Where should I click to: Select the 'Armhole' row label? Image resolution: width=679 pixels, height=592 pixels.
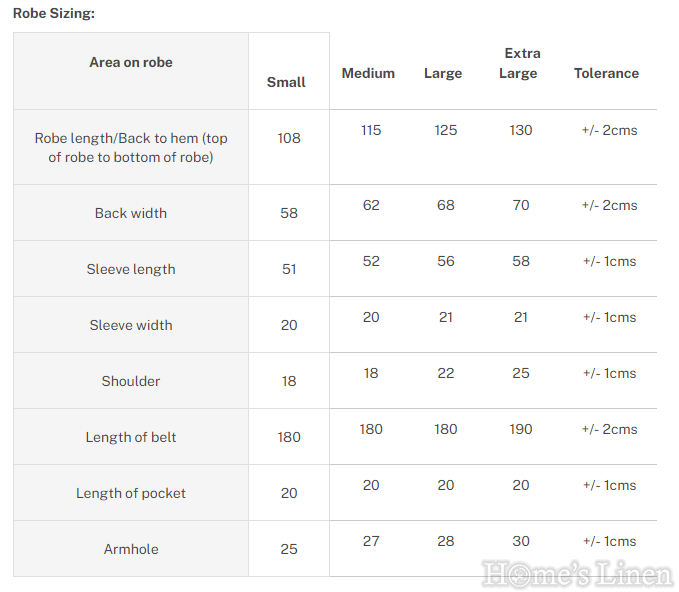(131, 549)
